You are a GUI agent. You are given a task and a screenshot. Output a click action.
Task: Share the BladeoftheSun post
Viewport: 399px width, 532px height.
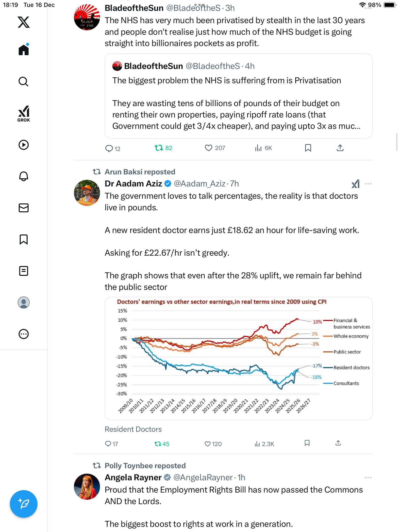(x=340, y=148)
